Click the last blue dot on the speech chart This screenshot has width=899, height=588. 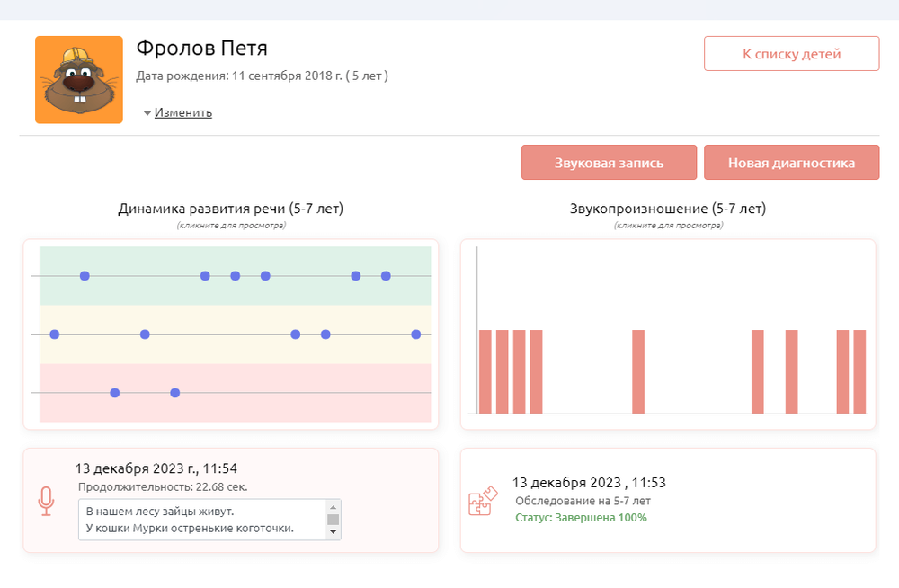click(415, 334)
